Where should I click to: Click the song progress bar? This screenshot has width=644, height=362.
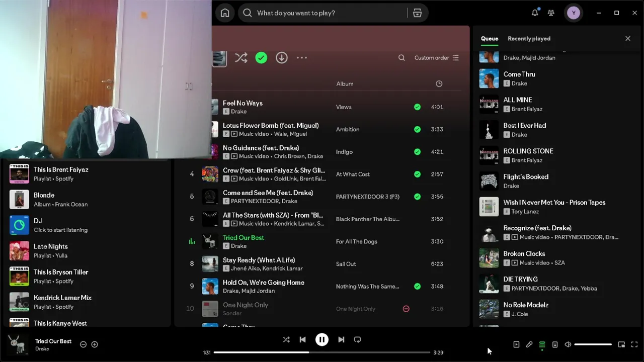click(x=322, y=352)
